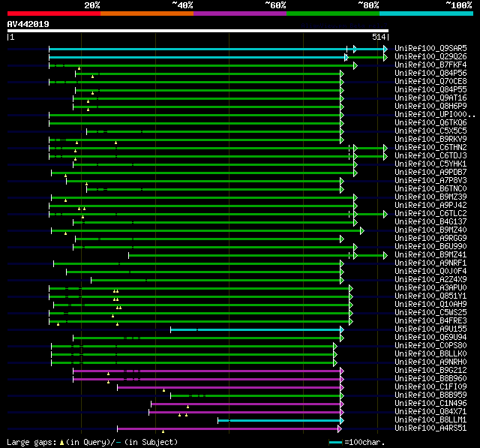
Task: Select the UniRef100_A2Z4X9 label
Action: [430, 280]
